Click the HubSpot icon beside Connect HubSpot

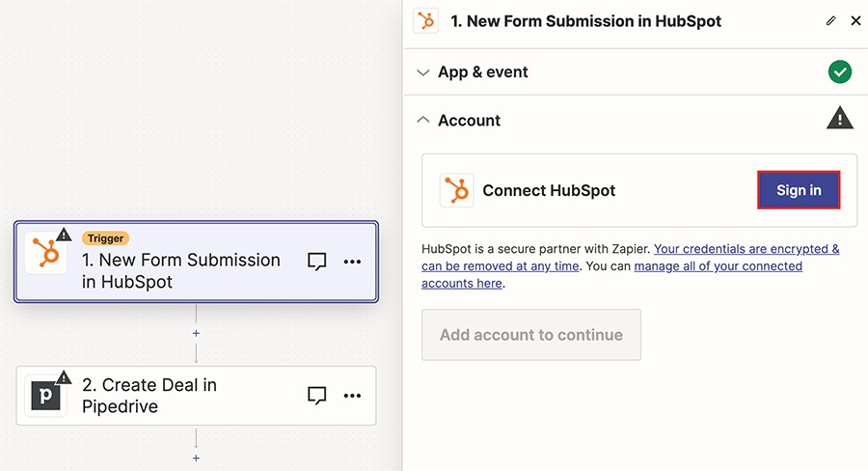coord(457,190)
